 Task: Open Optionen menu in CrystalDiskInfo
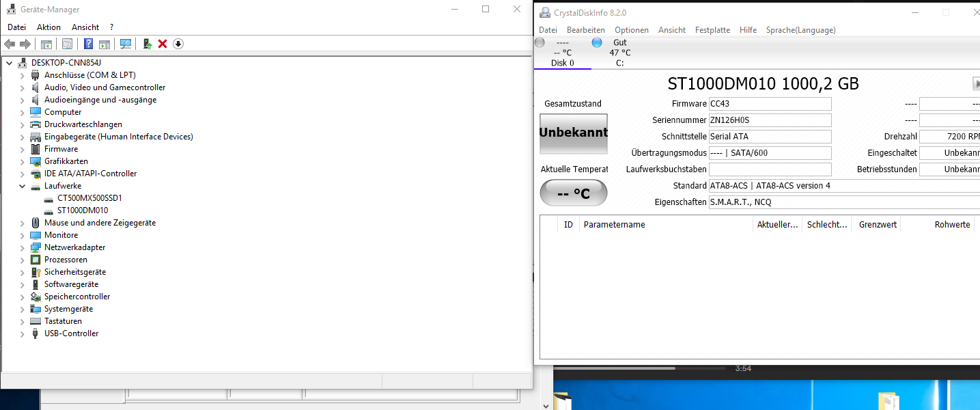pos(632,30)
